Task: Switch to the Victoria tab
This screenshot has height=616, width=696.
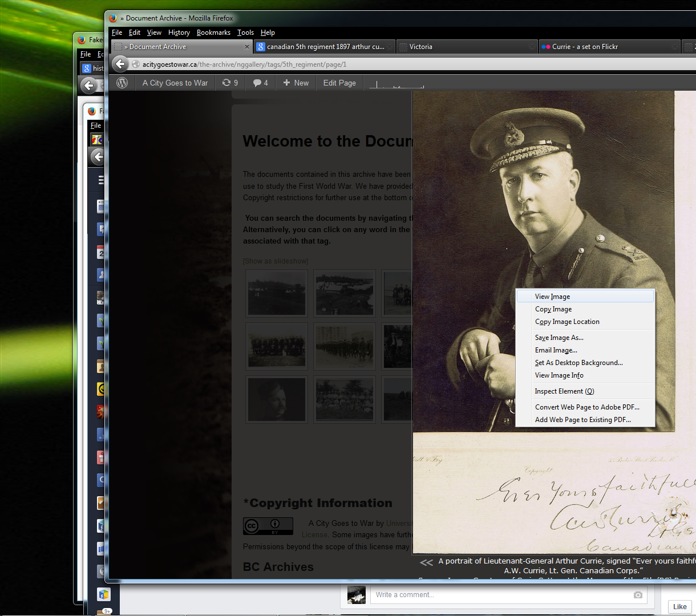Action: (x=420, y=47)
